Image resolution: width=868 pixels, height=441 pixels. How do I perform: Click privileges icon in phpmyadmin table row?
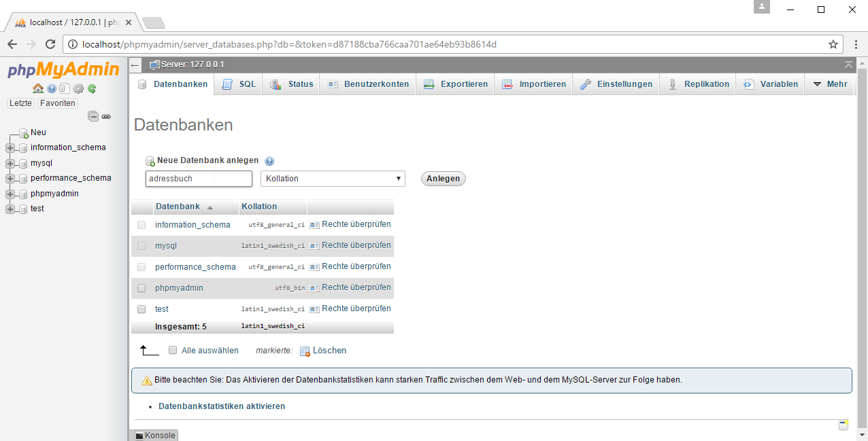[x=314, y=288]
